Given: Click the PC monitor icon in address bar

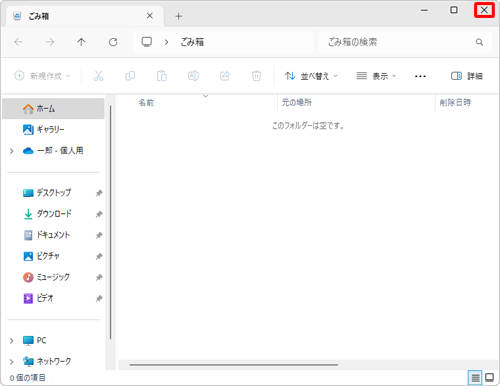Looking at the screenshot, I should pos(147,42).
